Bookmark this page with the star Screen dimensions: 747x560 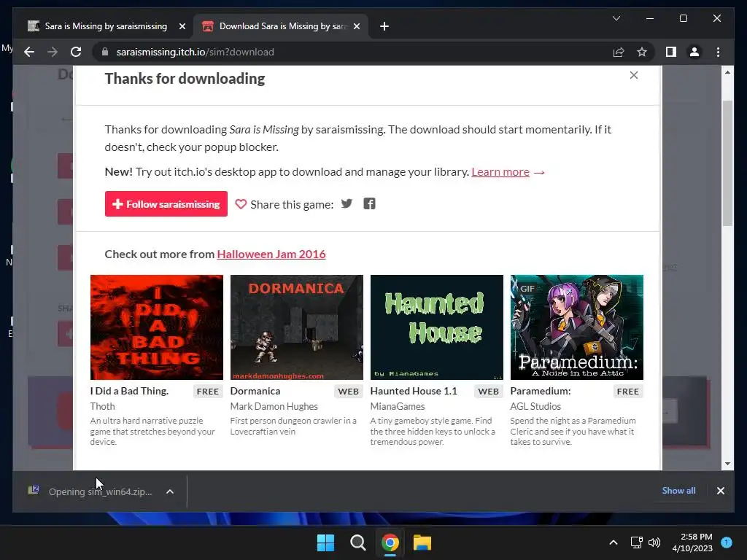pyautogui.click(x=642, y=52)
